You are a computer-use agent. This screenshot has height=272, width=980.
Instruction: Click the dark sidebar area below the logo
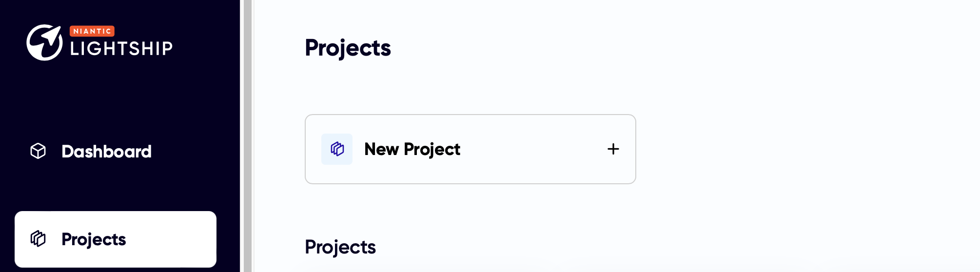coord(119,97)
